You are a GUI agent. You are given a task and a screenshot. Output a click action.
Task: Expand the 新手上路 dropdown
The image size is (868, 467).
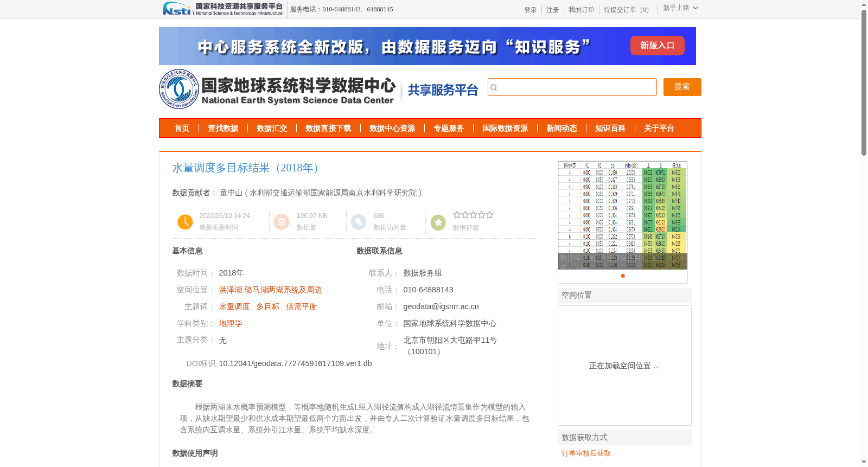point(680,8)
